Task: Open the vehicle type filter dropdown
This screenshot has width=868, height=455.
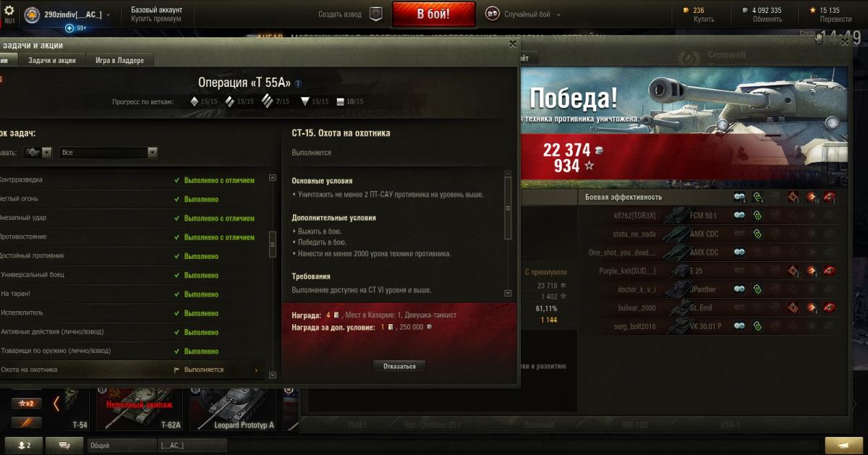Action: (x=38, y=153)
